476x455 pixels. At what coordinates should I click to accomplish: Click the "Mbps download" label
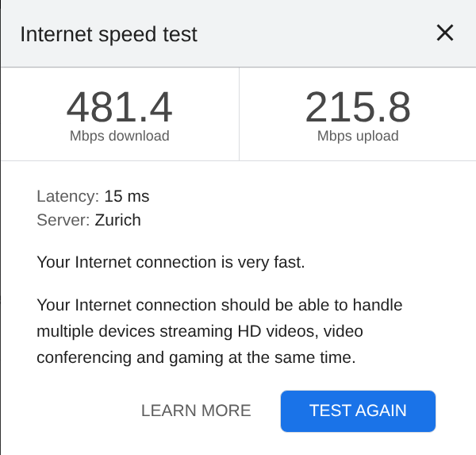coord(119,136)
